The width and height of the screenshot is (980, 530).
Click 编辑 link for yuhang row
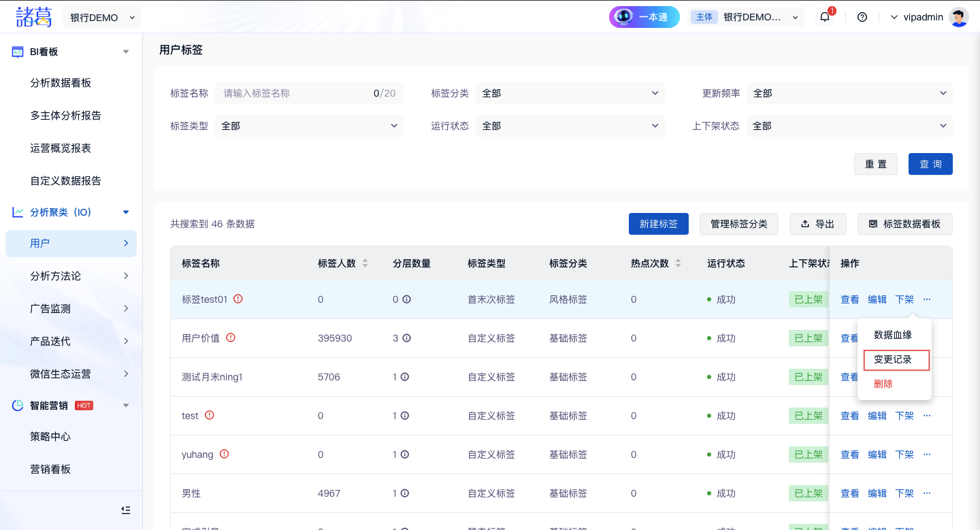[x=877, y=454]
